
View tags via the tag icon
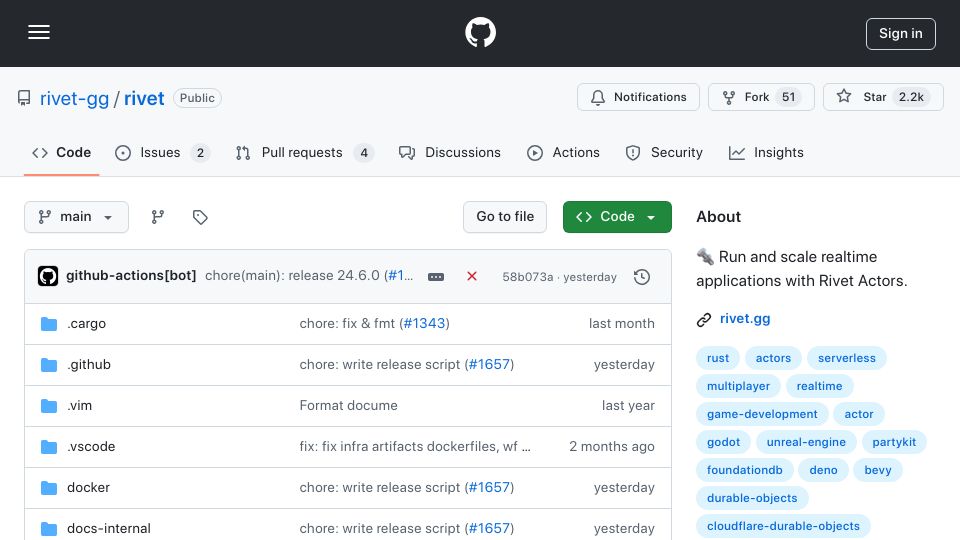click(200, 217)
